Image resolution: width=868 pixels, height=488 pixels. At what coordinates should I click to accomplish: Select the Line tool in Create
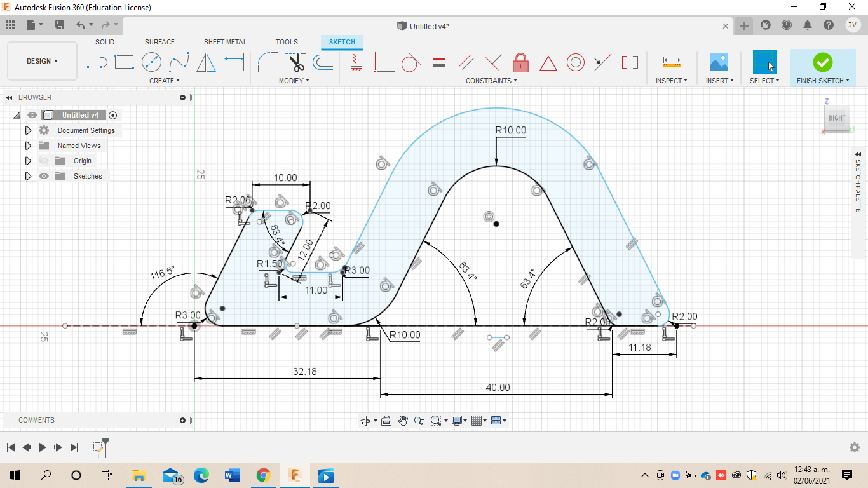[97, 62]
